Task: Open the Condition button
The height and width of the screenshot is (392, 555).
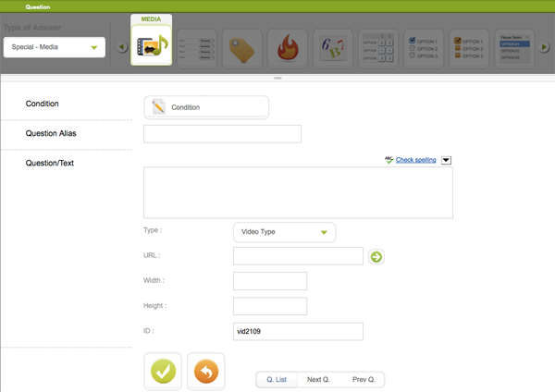Action: pyautogui.click(x=206, y=107)
